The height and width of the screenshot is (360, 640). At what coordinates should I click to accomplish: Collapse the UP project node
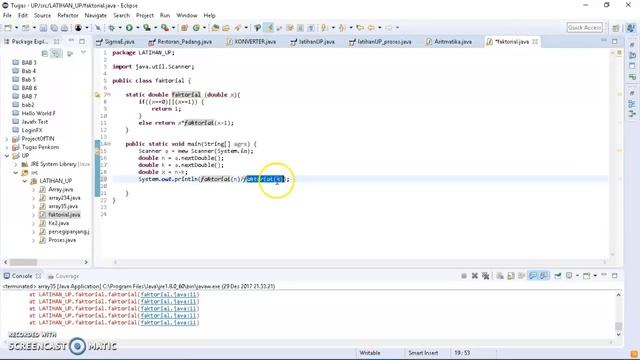pos(7,156)
